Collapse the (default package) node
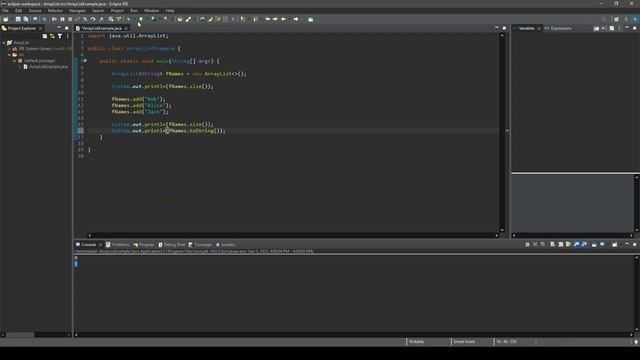 (x=15, y=60)
